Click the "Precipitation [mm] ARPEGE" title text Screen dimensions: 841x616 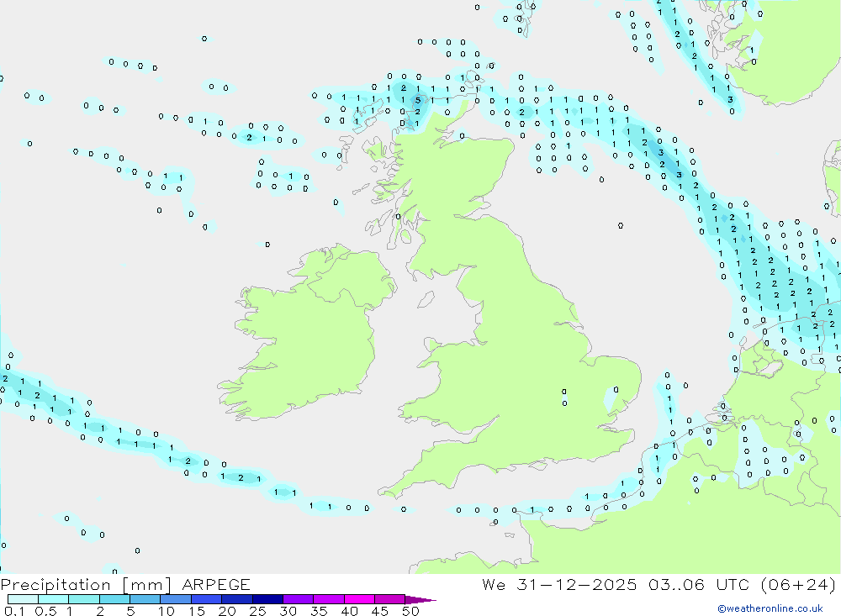point(125,585)
